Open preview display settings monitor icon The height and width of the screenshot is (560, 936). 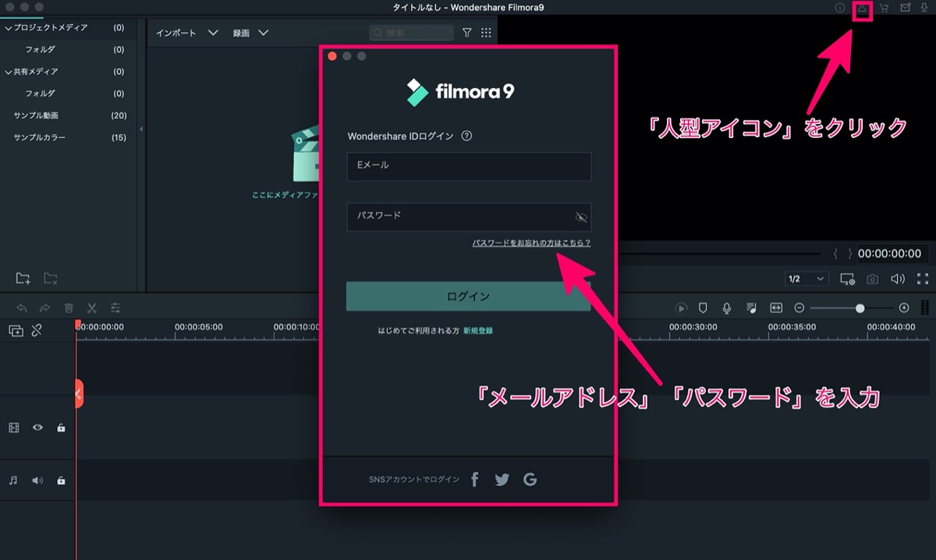pyautogui.click(x=848, y=279)
